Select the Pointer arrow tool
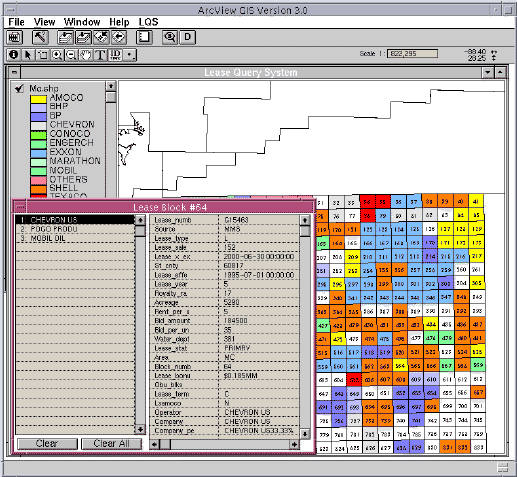Image resolution: width=517 pixels, height=477 pixels. (x=28, y=55)
